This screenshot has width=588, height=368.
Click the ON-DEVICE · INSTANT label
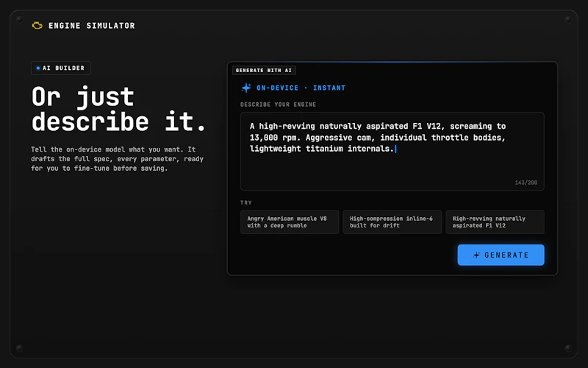click(x=301, y=88)
